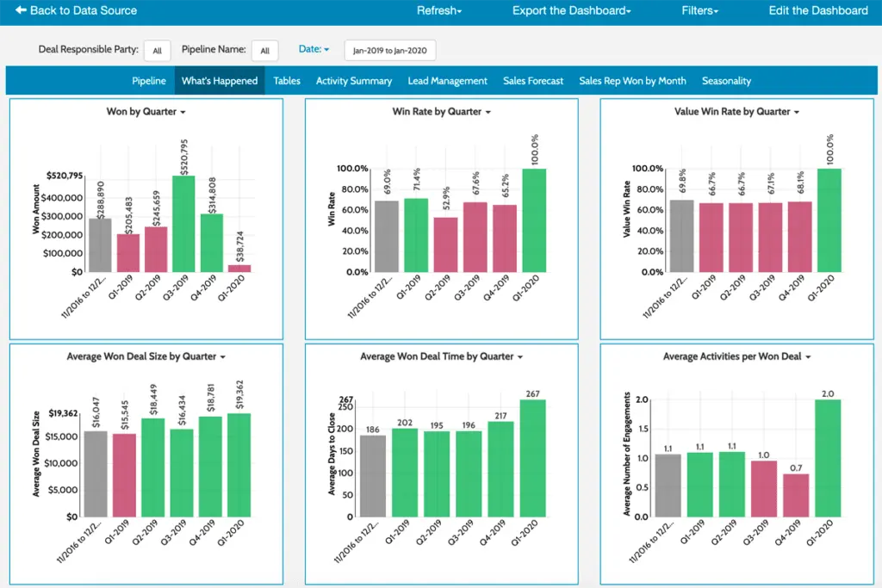Click the 202 days Q1-2019 bar
The image size is (882, 588).
[x=405, y=473]
